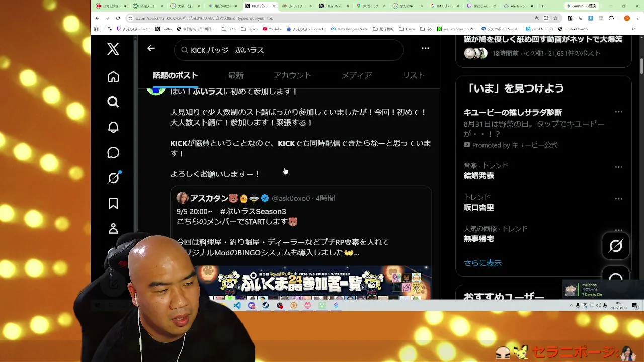Switch to 話題のポスト tab
Viewport: 644px width, 362px height.
176,75
